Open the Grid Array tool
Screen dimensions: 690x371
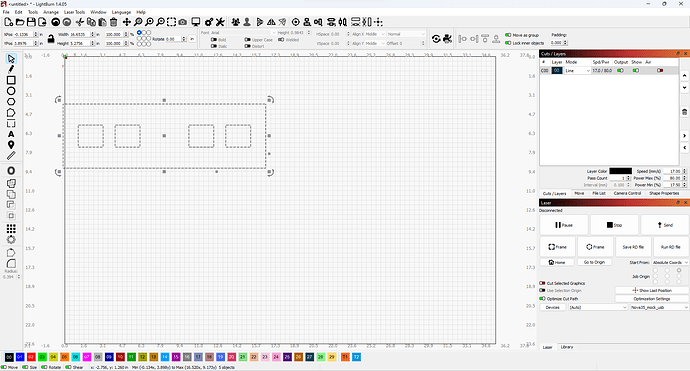(11, 228)
